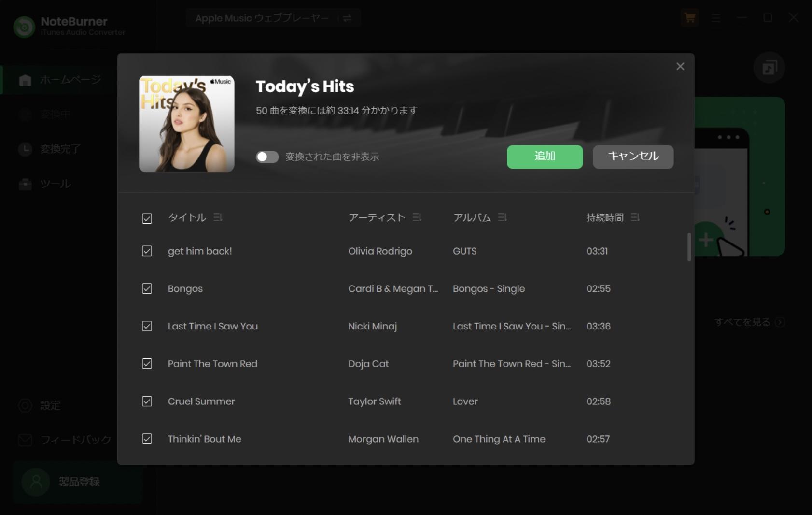Click the 製品登録 account icon
Image resolution: width=812 pixels, height=515 pixels.
click(x=34, y=482)
